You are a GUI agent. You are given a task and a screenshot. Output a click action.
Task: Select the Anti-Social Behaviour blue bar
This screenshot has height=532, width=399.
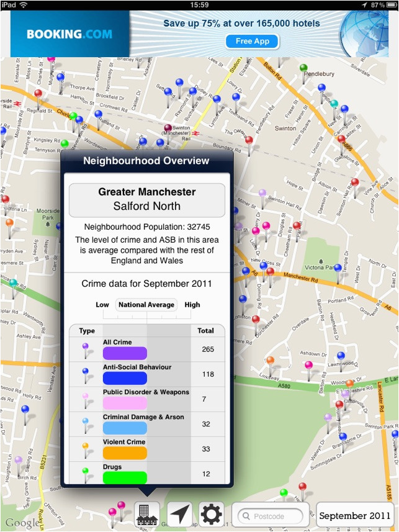click(x=125, y=378)
